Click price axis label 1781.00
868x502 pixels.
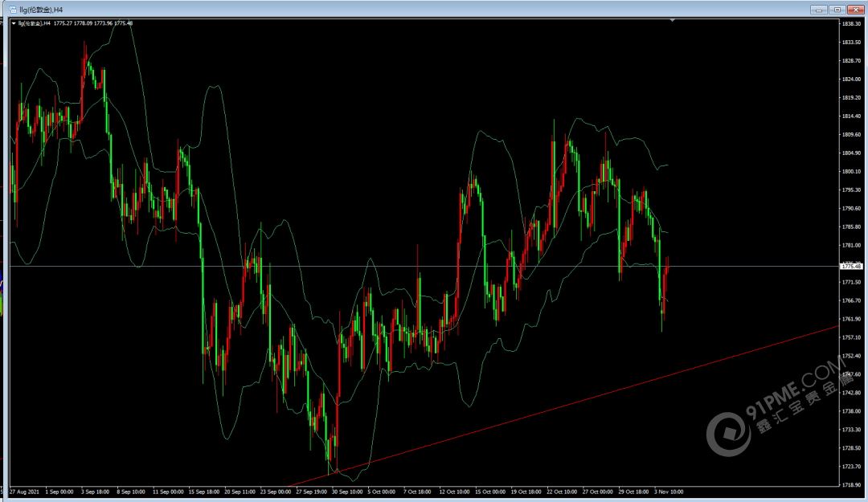pyautogui.click(x=851, y=245)
